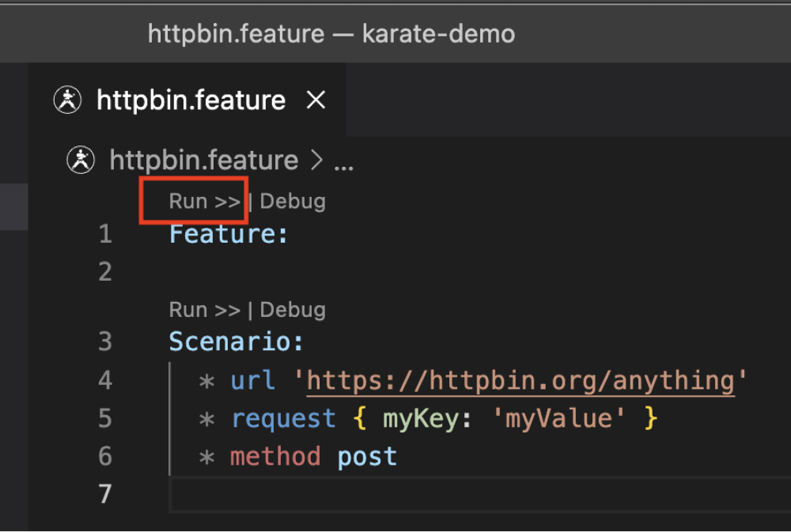Image resolution: width=791 pixels, height=532 pixels.
Task: Click the window title httpbin.feature — karate-demo
Action: pyautogui.click(x=331, y=34)
